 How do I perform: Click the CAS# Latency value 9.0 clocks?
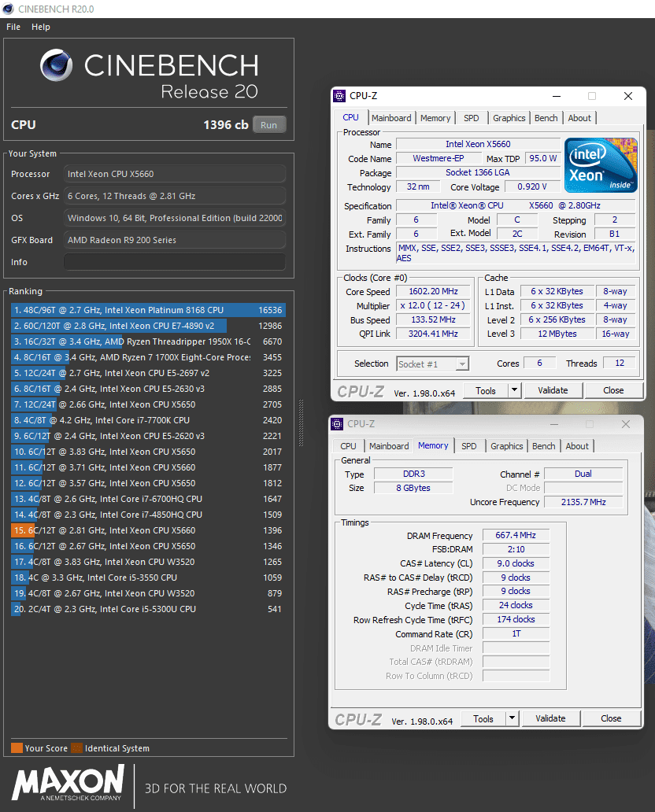point(516,563)
